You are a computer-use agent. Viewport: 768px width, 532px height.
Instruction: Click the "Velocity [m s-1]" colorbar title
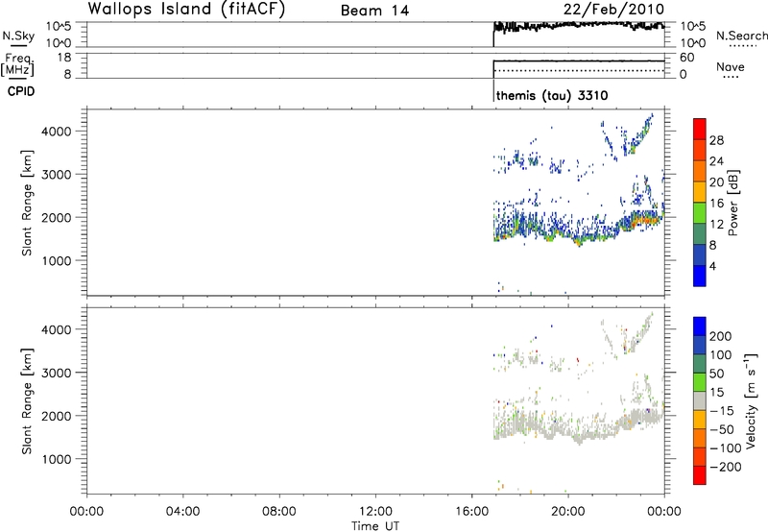tap(751, 400)
